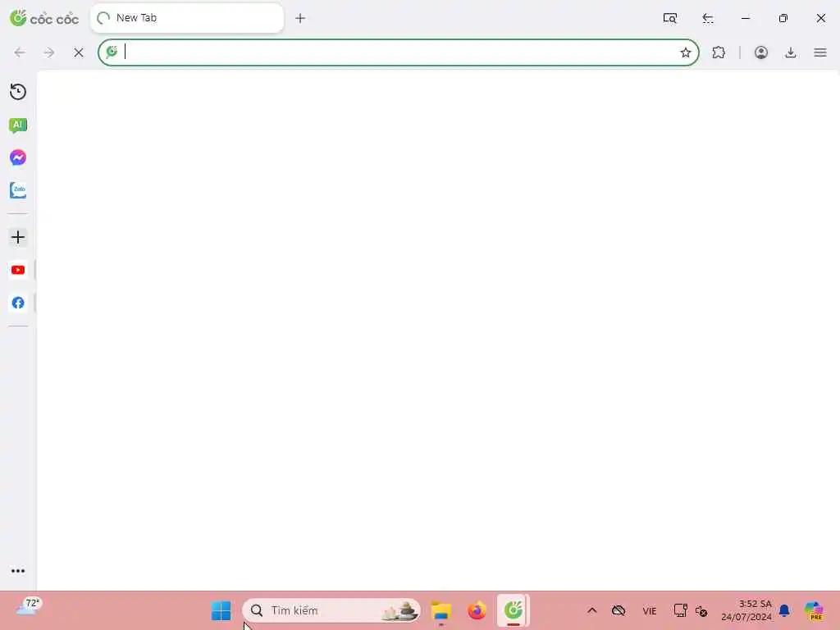Click the muted volume tray icon

(x=701, y=611)
